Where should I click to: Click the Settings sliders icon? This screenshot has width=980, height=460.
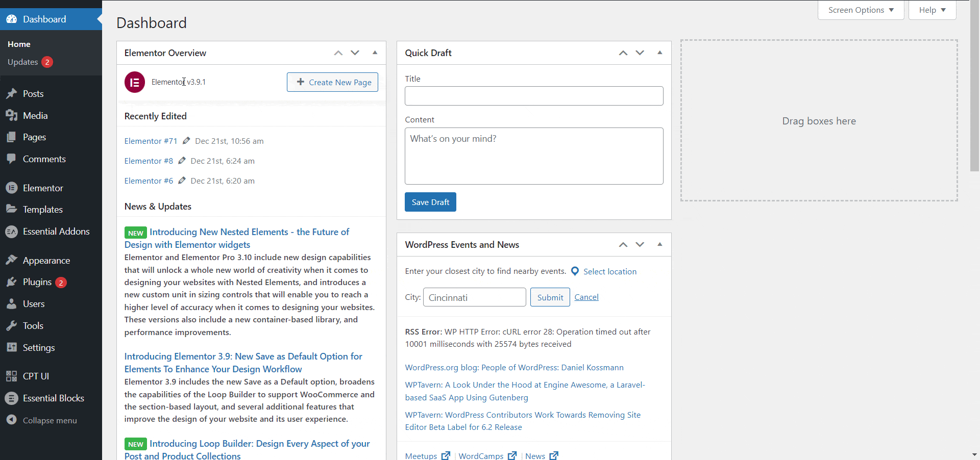(x=12, y=348)
